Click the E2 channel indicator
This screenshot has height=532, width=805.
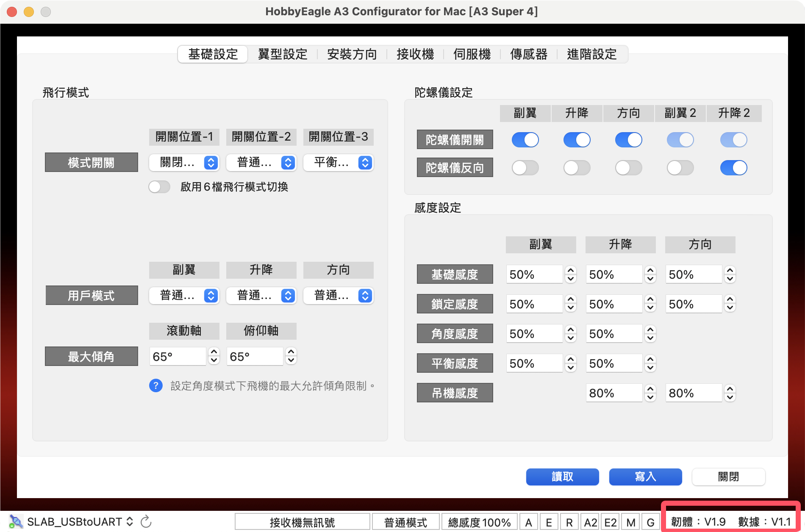(x=610, y=522)
